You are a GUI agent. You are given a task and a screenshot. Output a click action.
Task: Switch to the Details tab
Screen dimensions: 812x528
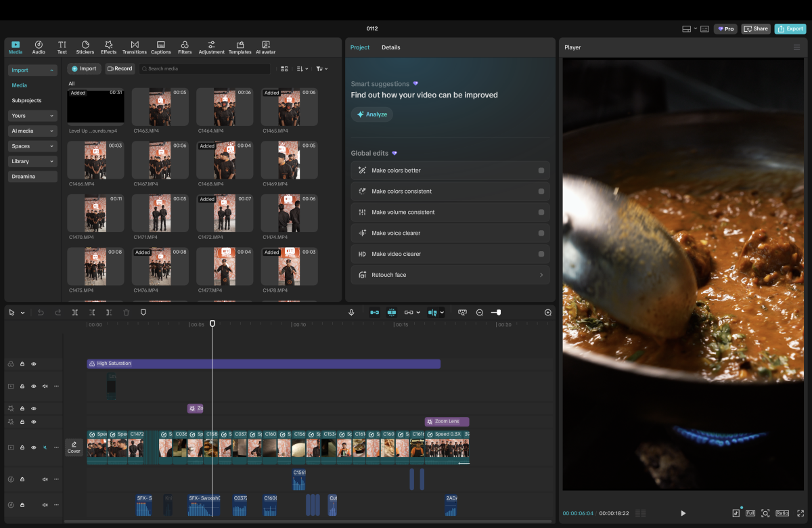[x=390, y=47]
